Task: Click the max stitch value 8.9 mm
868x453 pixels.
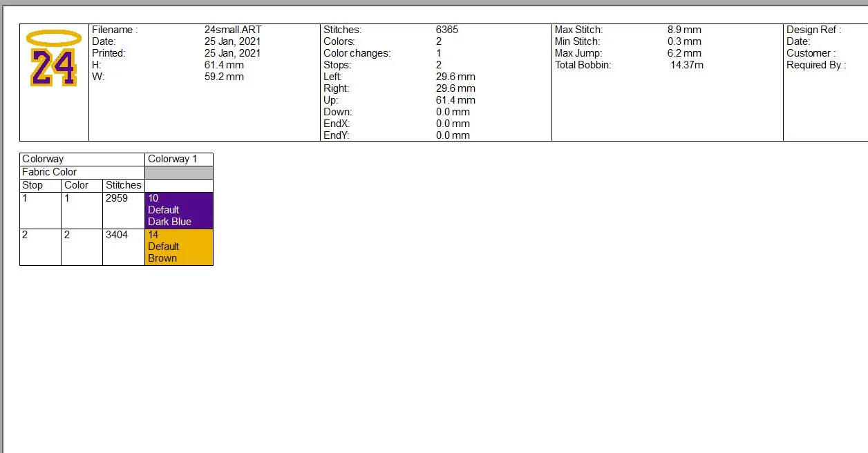Action: click(x=684, y=30)
